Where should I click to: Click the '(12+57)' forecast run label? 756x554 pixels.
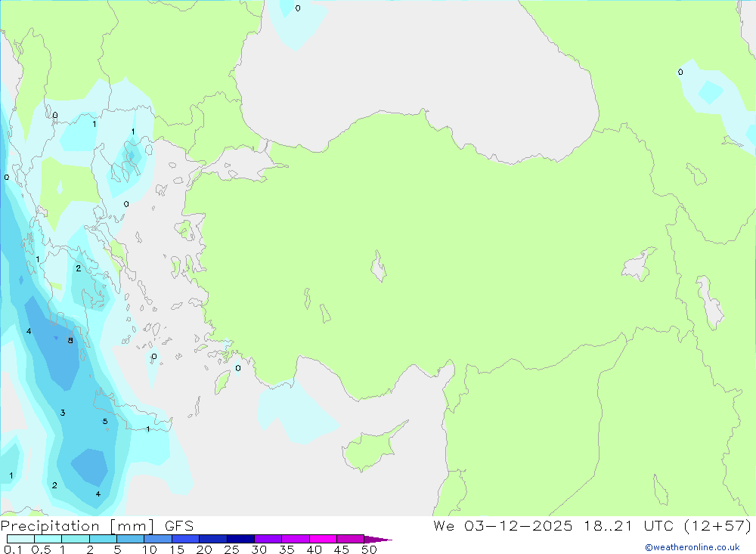[x=717, y=526]
